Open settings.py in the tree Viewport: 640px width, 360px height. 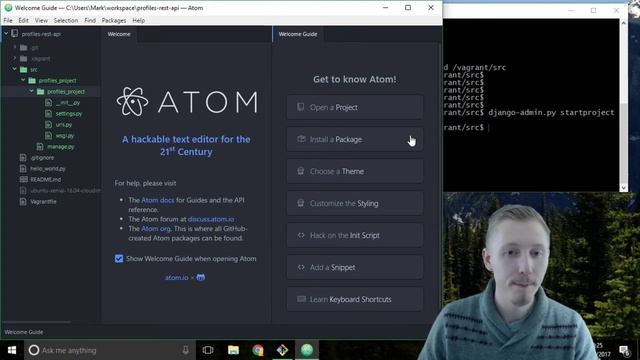click(x=69, y=113)
